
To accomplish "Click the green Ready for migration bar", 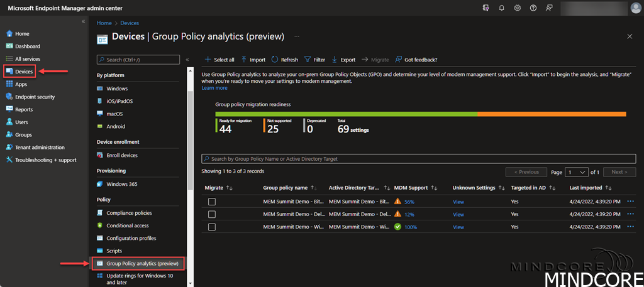I will [x=346, y=114].
